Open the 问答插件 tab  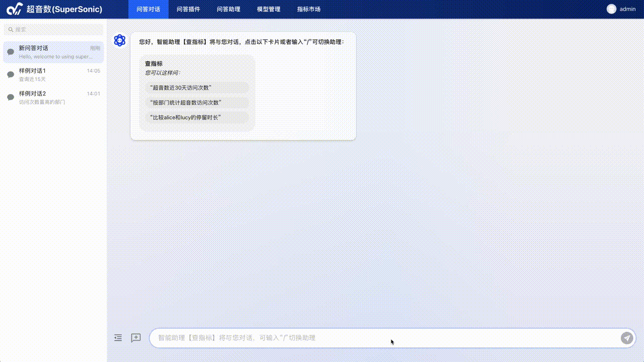188,9
